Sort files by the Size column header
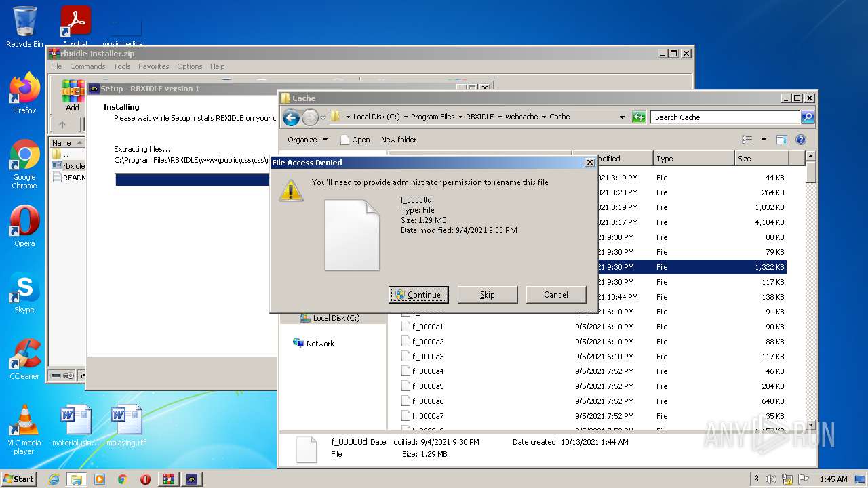This screenshot has width=868, height=488. click(762, 159)
